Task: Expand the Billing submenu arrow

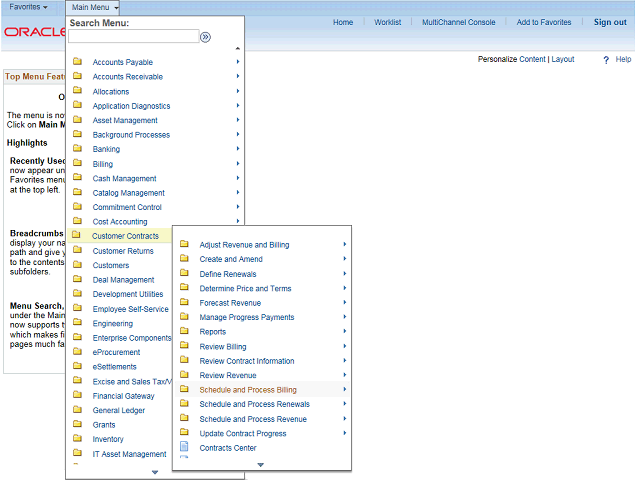Action: pos(238,164)
